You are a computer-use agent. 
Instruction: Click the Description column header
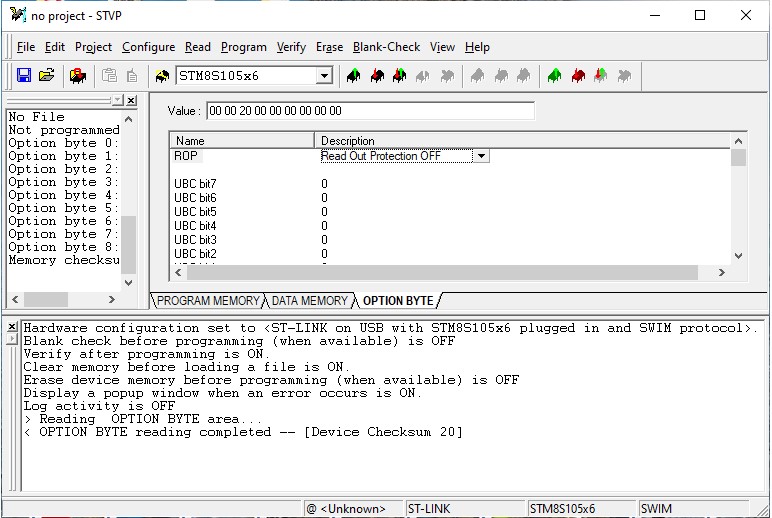[x=522, y=141]
